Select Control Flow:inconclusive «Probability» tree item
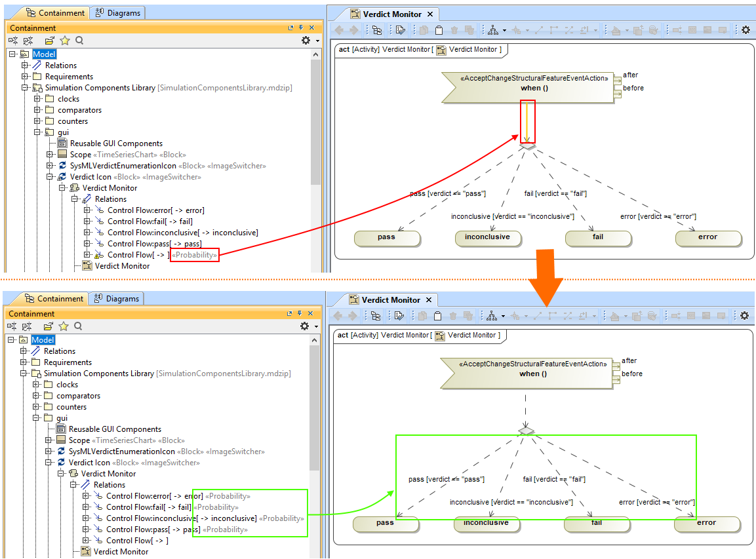This screenshot has height=559, width=756. tap(205, 518)
